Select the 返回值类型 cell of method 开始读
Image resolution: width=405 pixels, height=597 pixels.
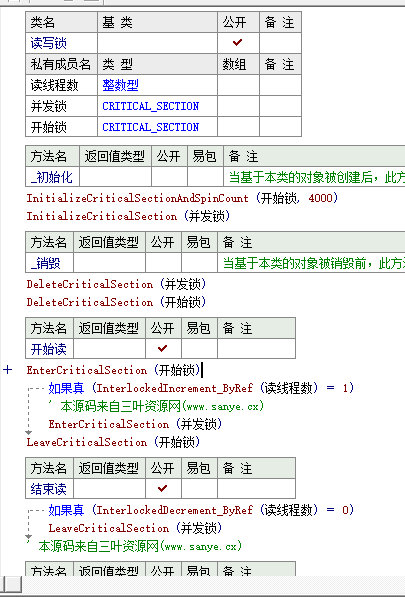click(109, 348)
